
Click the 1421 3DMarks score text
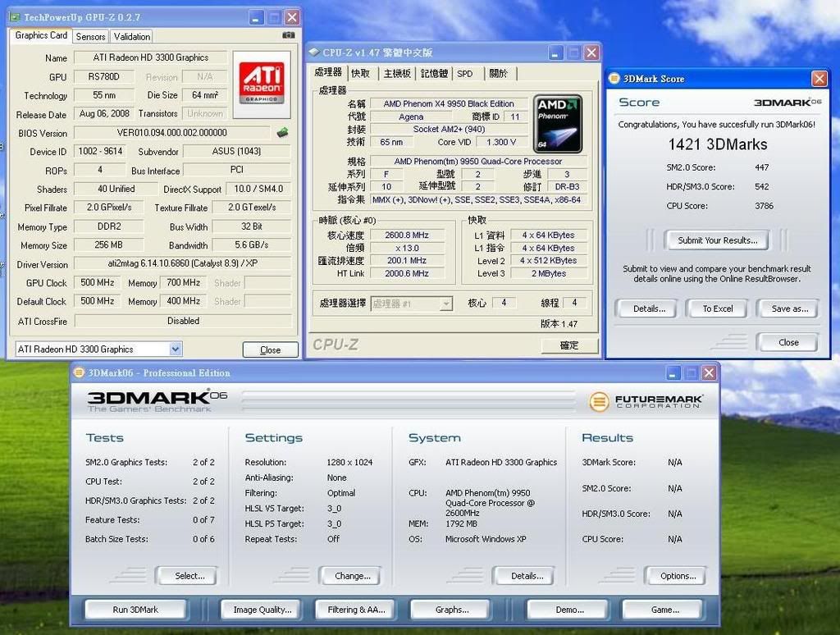point(717,144)
